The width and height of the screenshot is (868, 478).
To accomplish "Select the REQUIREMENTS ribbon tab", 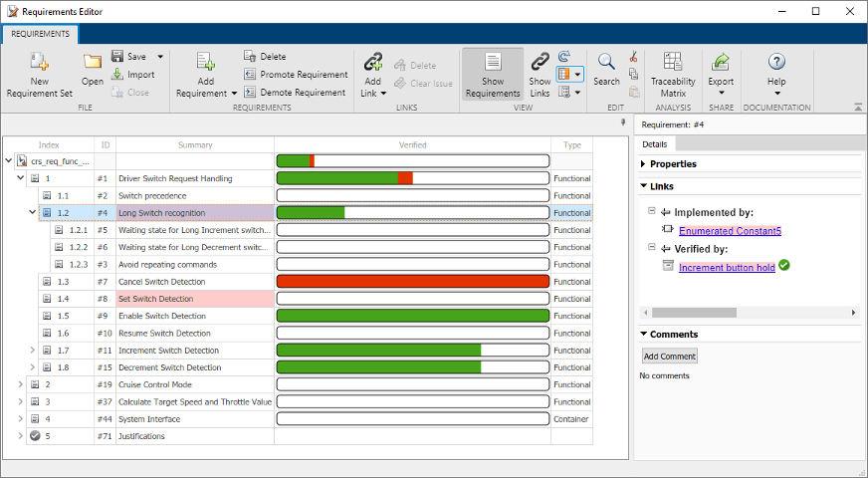I will tap(41, 33).
